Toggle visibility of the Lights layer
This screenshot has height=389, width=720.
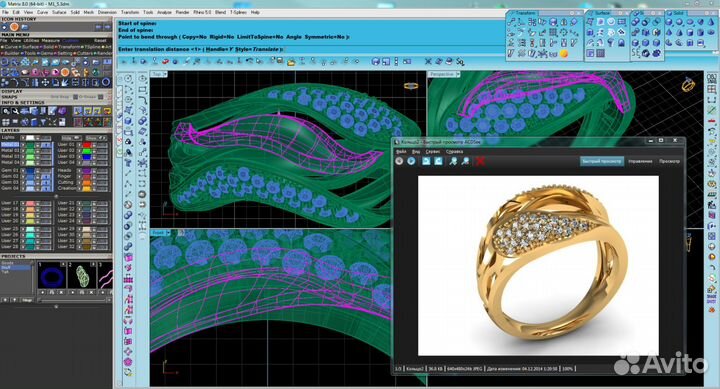[x=23, y=137]
